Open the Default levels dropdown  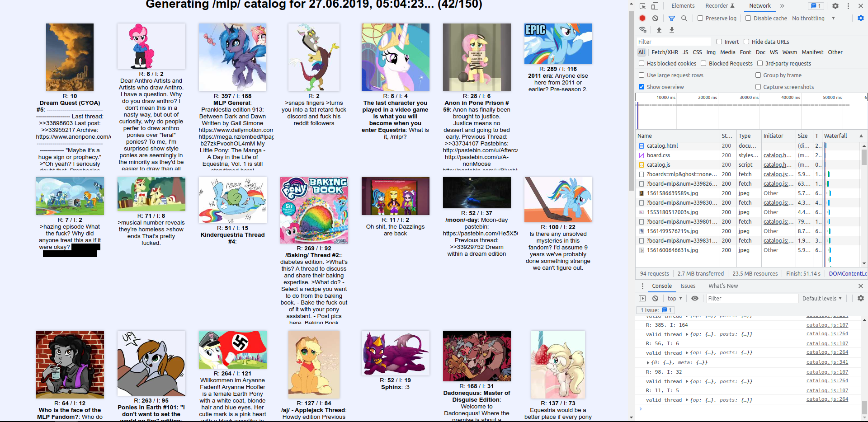[822, 298]
